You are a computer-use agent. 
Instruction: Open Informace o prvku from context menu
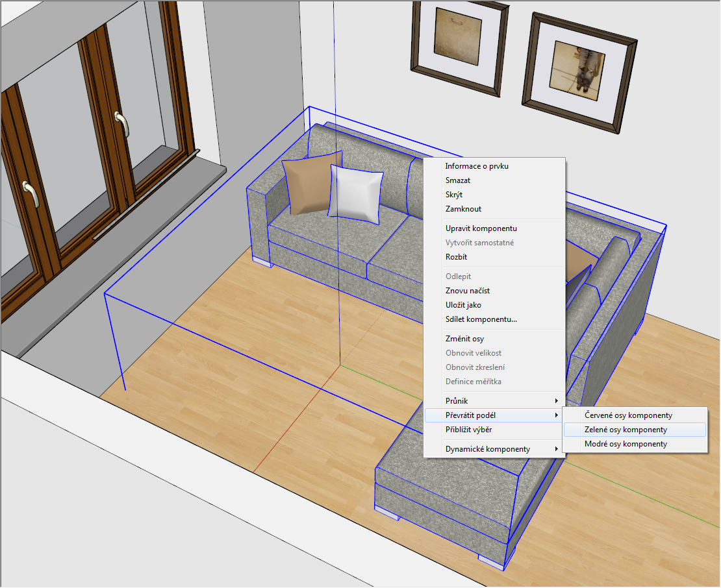point(477,166)
